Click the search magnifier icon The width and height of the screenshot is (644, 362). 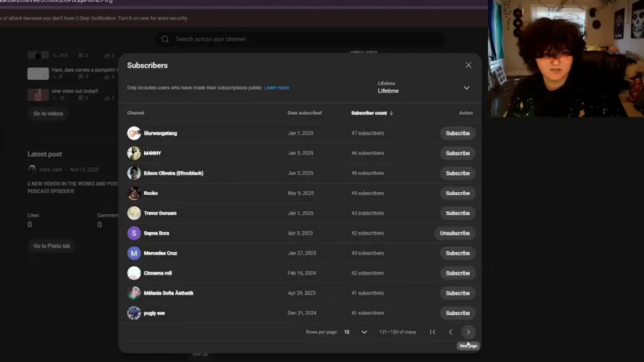click(x=165, y=39)
